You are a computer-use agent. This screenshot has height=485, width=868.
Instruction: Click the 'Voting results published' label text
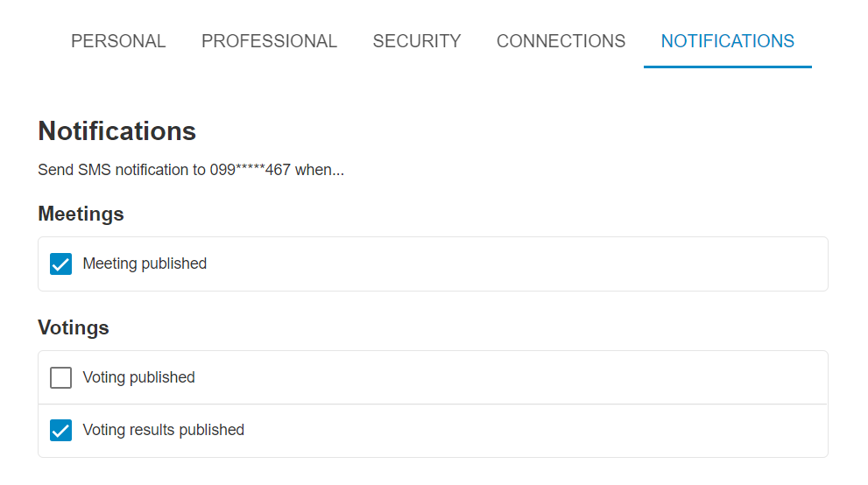163,430
